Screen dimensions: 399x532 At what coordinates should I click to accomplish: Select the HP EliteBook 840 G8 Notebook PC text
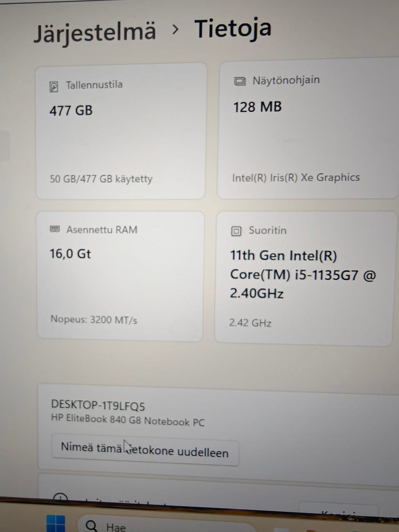pos(128,420)
